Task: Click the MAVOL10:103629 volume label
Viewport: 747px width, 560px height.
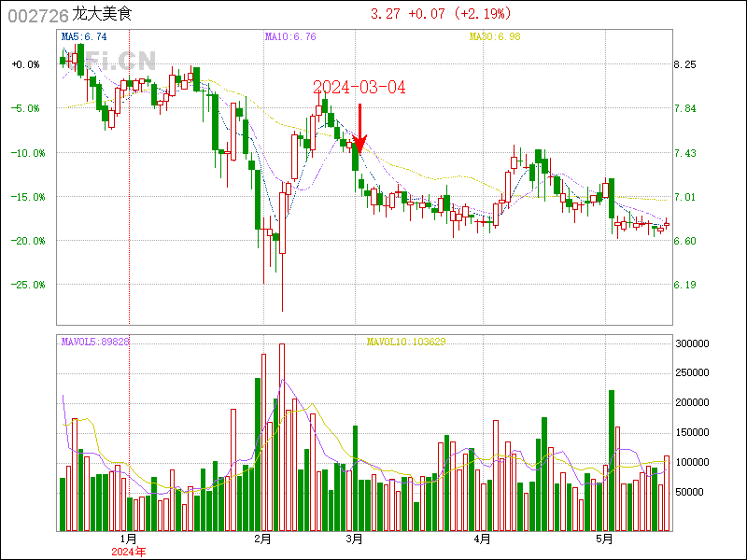Action: coord(405,342)
